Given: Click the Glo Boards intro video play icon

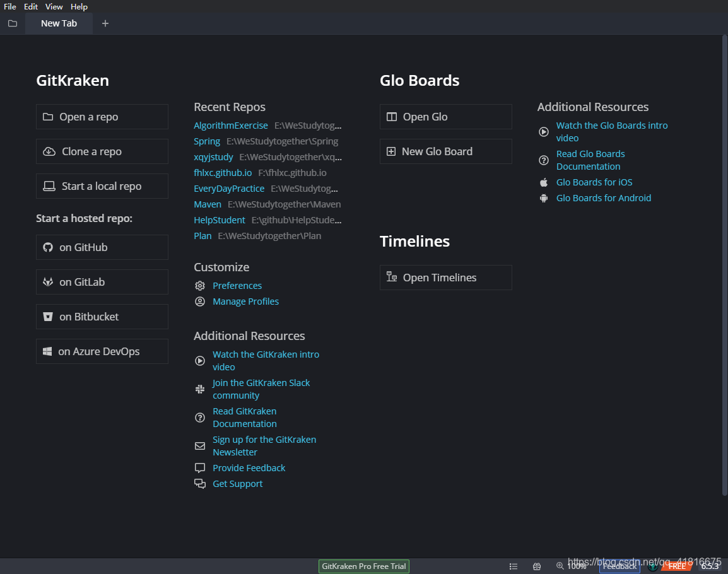Looking at the screenshot, I should [544, 132].
